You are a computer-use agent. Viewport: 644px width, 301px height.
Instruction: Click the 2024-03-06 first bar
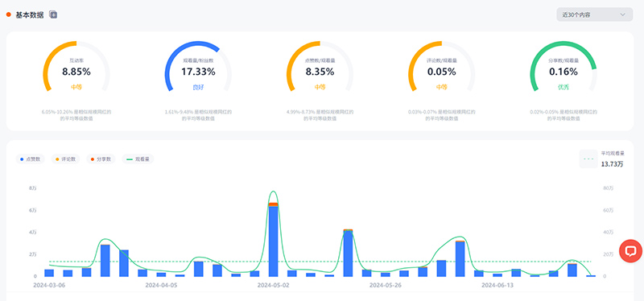point(49,273)
